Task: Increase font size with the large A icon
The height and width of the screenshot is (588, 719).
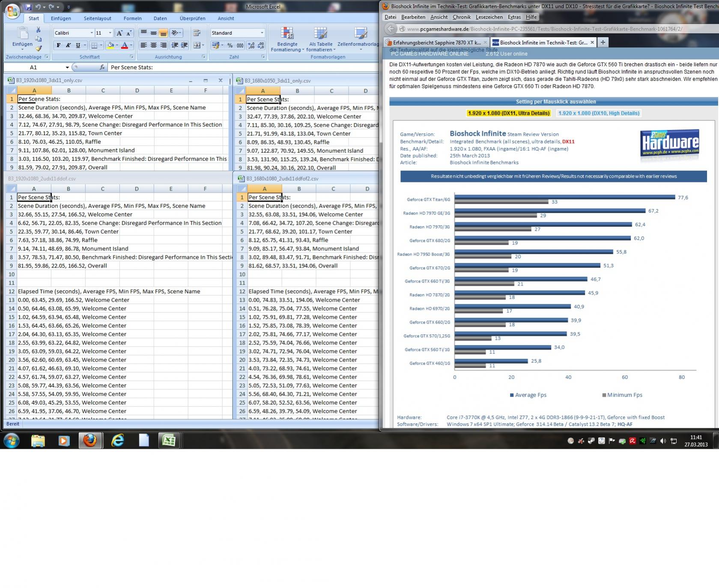Action: [120, 33]
